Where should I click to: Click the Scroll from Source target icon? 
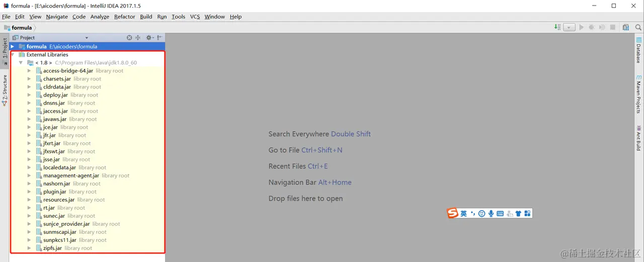coord(129,38)
